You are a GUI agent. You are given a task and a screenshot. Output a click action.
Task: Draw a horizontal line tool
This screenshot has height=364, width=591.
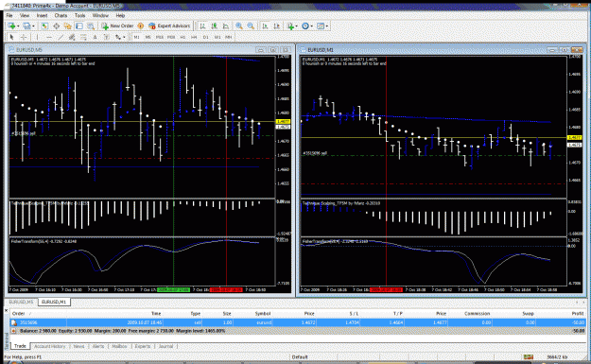coord(49,37)
